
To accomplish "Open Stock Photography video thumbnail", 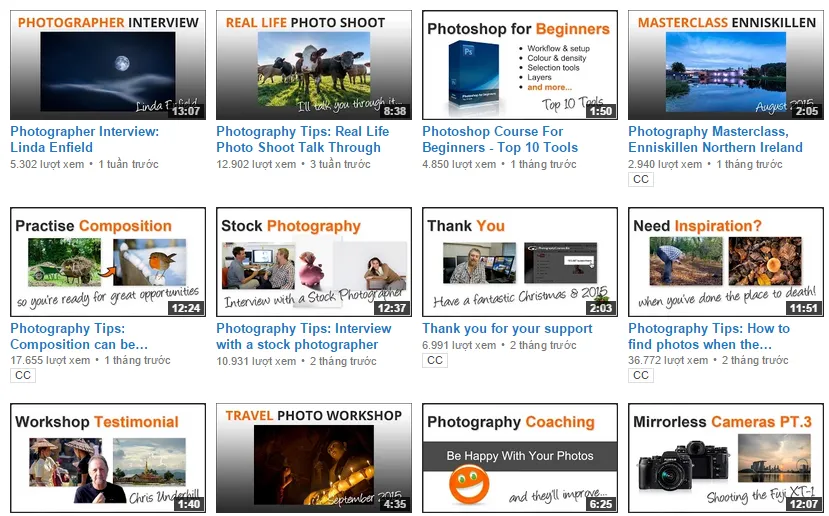I will (x=314, y=262).
